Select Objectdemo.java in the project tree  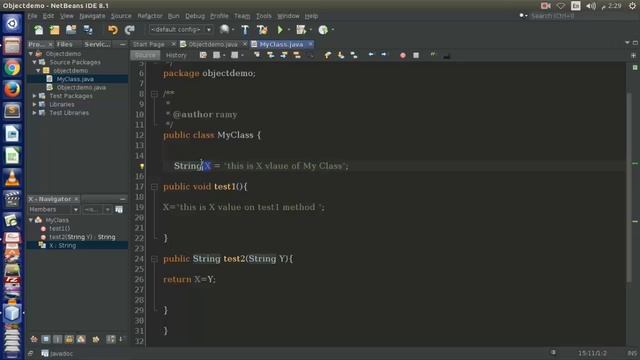coord(81,87)
